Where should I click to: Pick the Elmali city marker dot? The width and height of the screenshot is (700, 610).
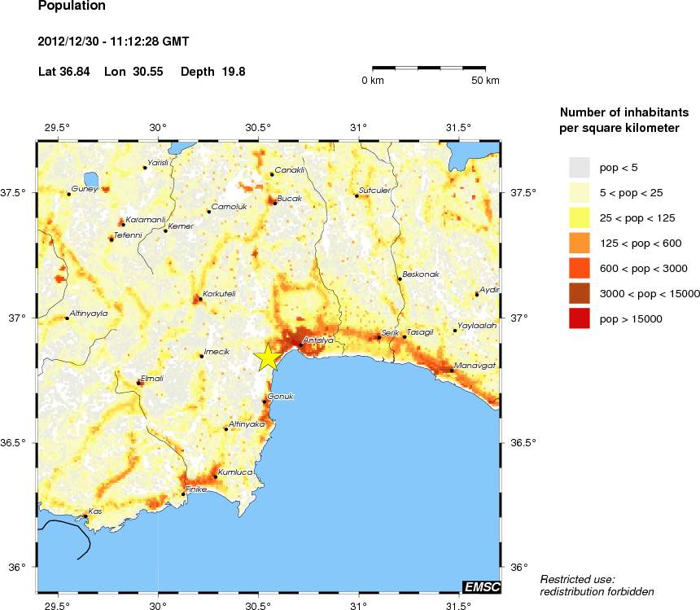139,383
